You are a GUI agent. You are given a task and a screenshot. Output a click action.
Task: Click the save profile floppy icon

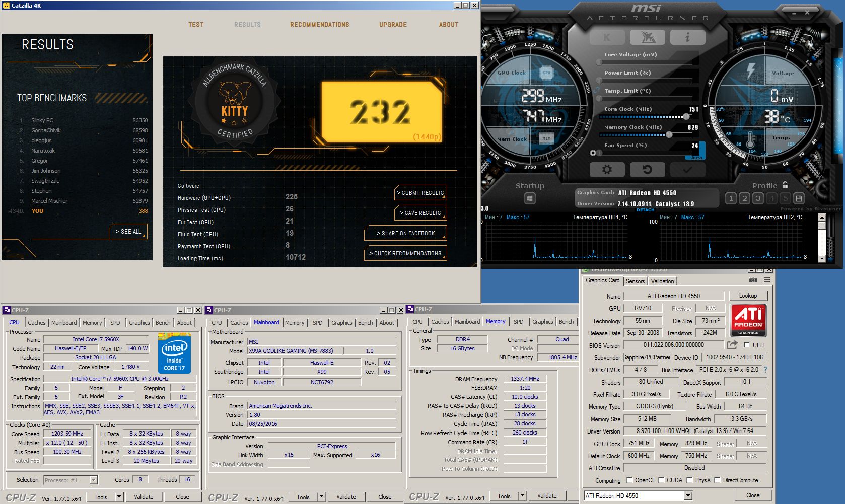(x=799, y=198)
